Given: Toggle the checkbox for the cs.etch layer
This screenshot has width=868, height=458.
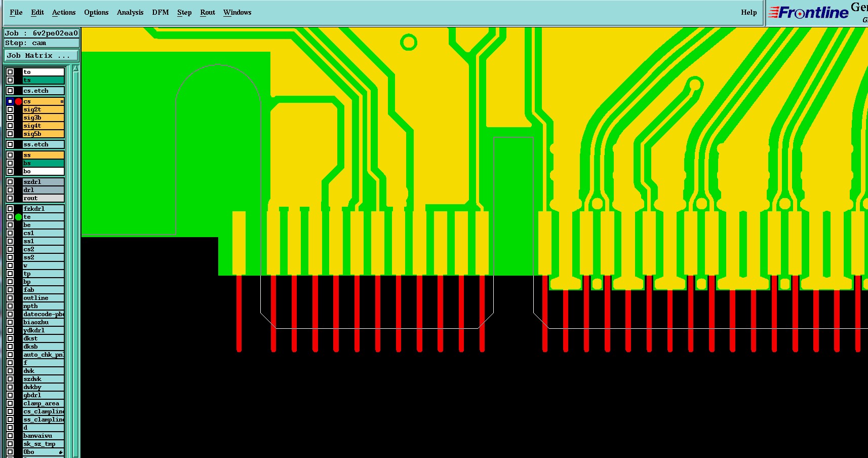Looking at the screenshot, I should 10,91.
